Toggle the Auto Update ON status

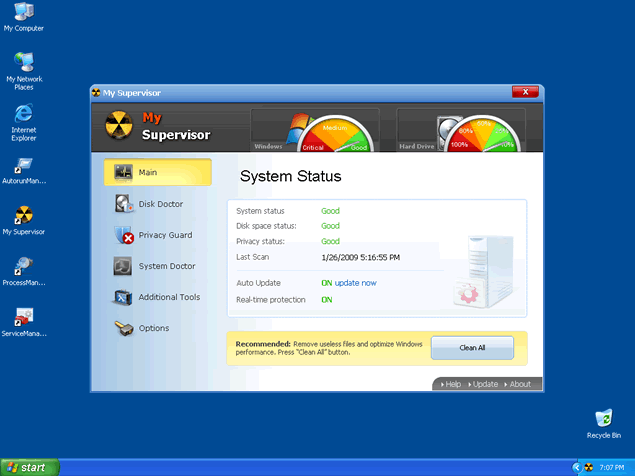coord(326,283)
